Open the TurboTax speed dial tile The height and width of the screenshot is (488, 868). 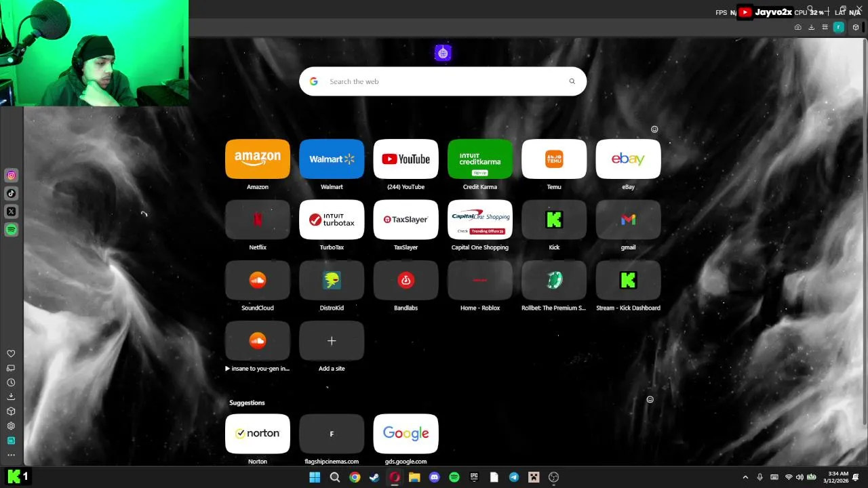(332, 220)
